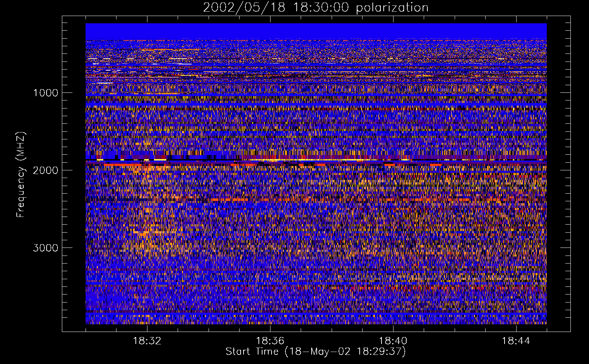The height and width of the screenshot is (364, 589).
Task: Click the 2000 frequency tick label
Action: click(x=46, y=170)
